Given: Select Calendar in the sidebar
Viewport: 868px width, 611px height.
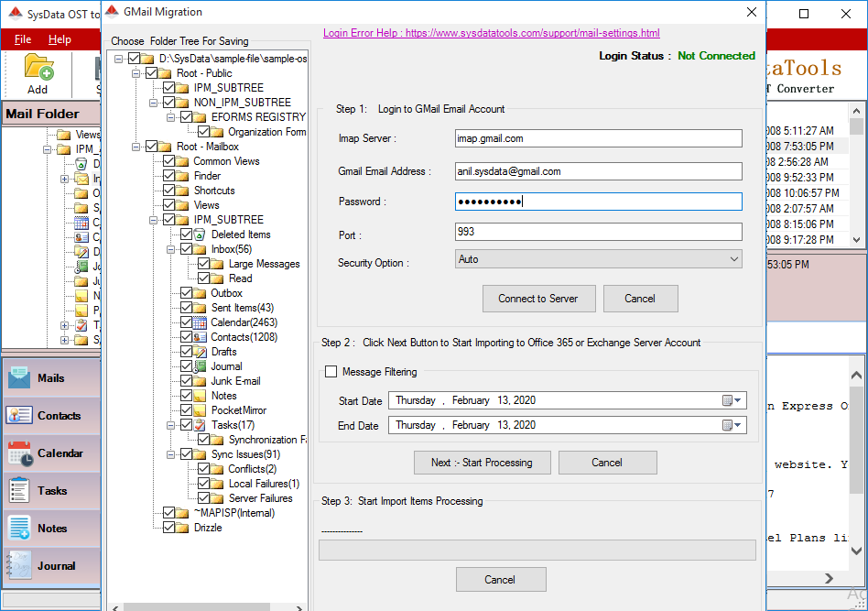Looking at the screenshot, I should [51, 453].
